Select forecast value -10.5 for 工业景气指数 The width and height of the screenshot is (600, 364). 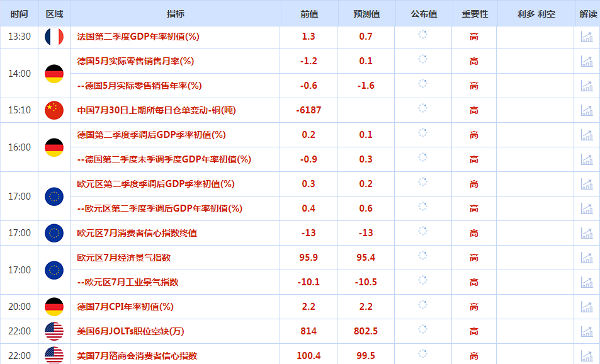coord(366,282)
